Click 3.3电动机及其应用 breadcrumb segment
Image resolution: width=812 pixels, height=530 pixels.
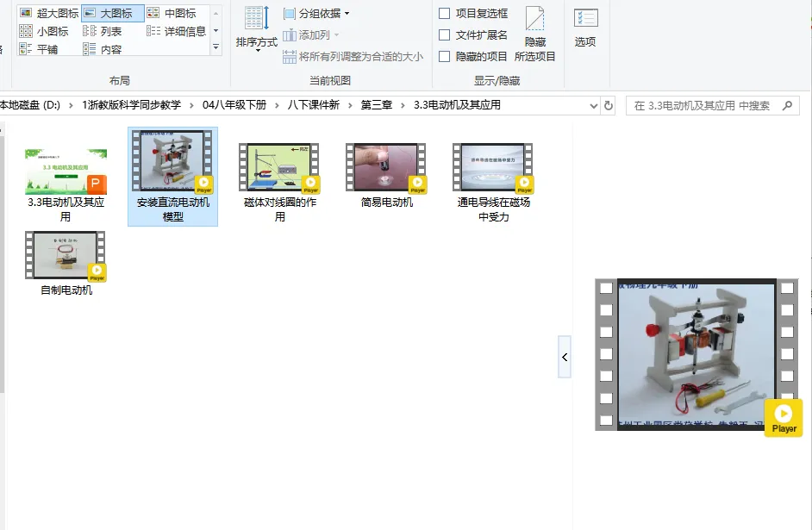tap(457, 106)
